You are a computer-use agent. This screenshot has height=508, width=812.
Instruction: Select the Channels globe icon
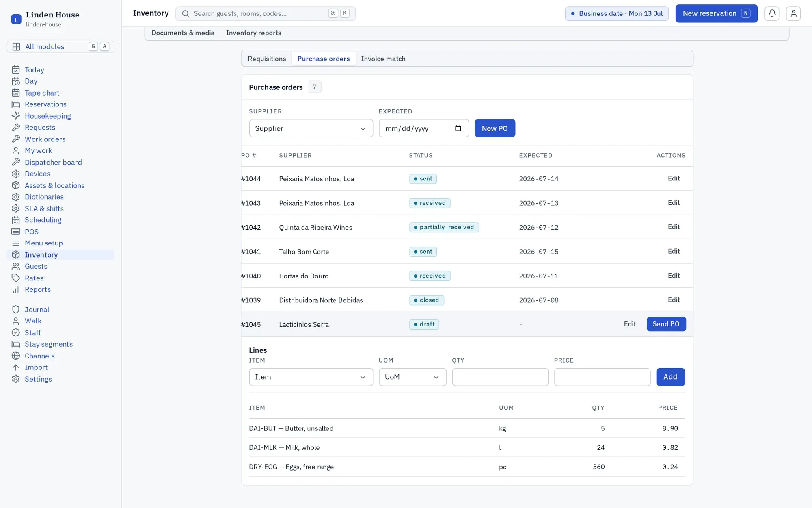pos(16,356)
